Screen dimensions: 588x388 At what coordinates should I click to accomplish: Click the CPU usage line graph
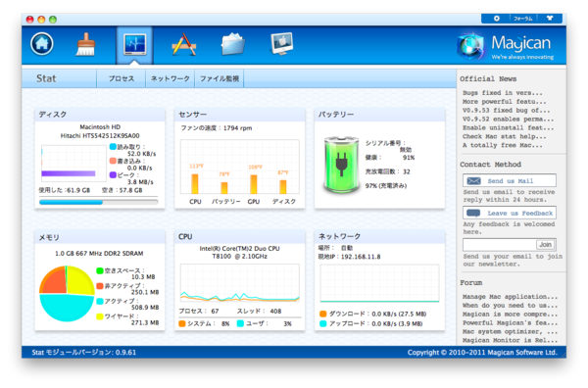[240, 283]
